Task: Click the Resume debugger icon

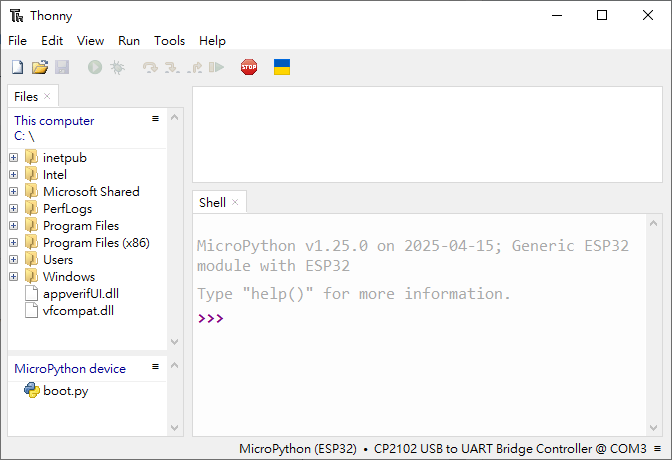Action: [x=216, y=67]
